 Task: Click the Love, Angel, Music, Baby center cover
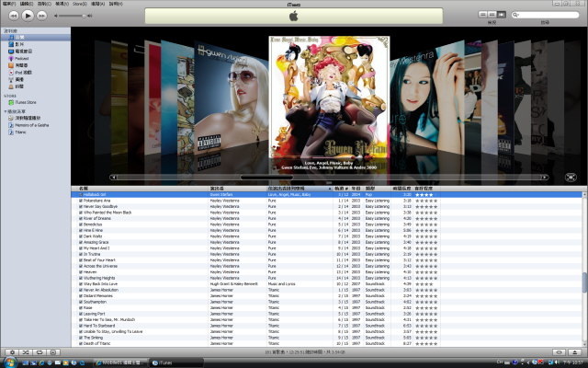pyautogui.click(x=329, y=97)
